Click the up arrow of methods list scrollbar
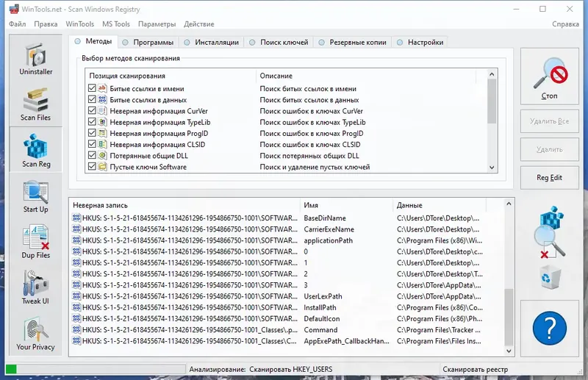The image size is (588, 380). tap(492, 74)
